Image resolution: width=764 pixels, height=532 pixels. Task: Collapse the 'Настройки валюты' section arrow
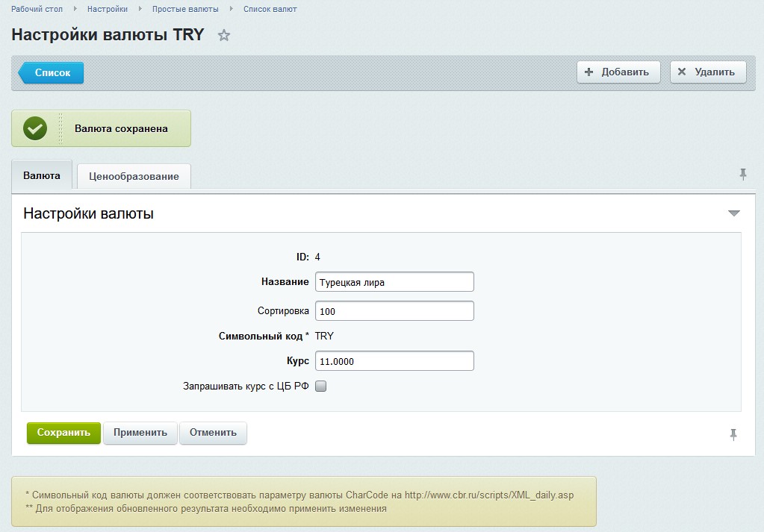[734, 213]
